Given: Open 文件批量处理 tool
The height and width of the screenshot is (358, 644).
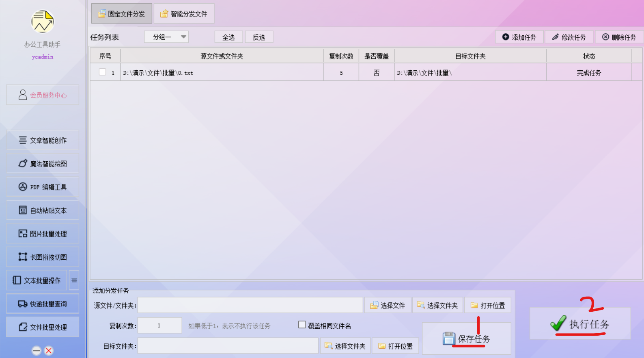Looking at the screenshot, I should pyautogui.click(x=43, y=327).
